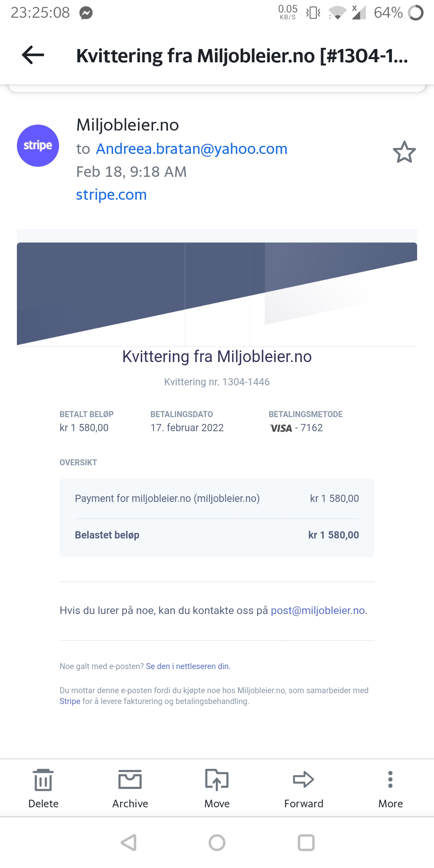Image resolution: width=434 pixels, height=868 pixels.
Task: Delete this email with trash icon
Action: [x=43, y=788]
